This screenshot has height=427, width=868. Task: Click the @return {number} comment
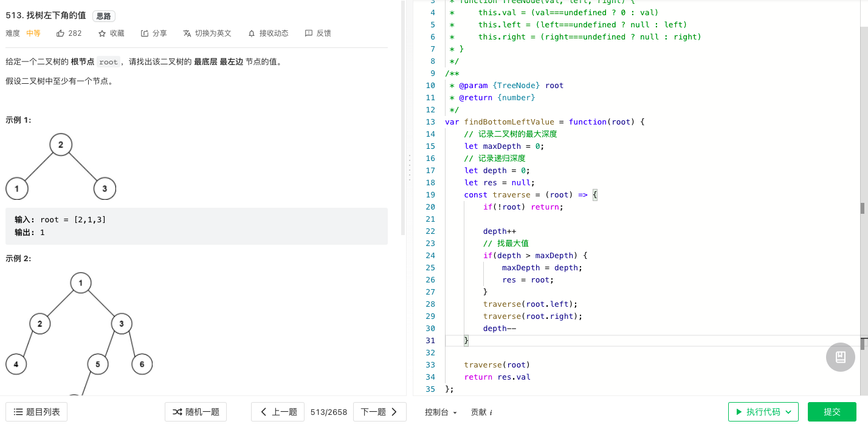click(x=492, y=97)
